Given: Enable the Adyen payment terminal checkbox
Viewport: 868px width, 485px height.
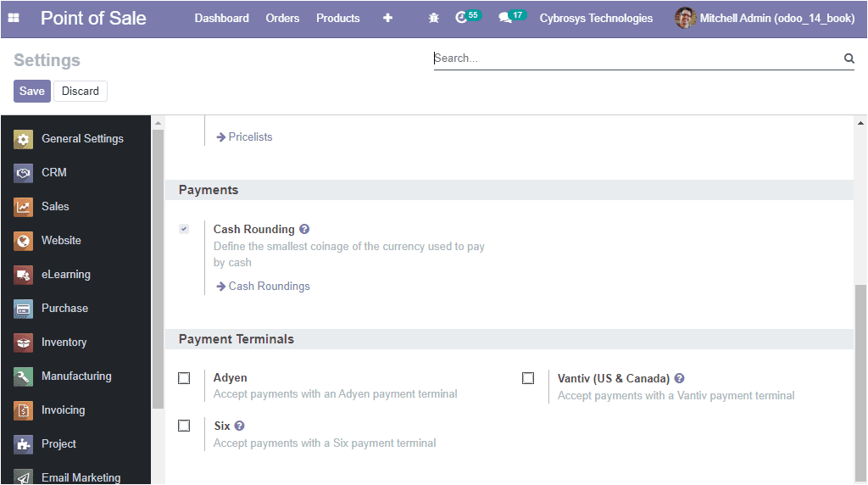Looking at the screenshot, I should [x=184, y=378].
